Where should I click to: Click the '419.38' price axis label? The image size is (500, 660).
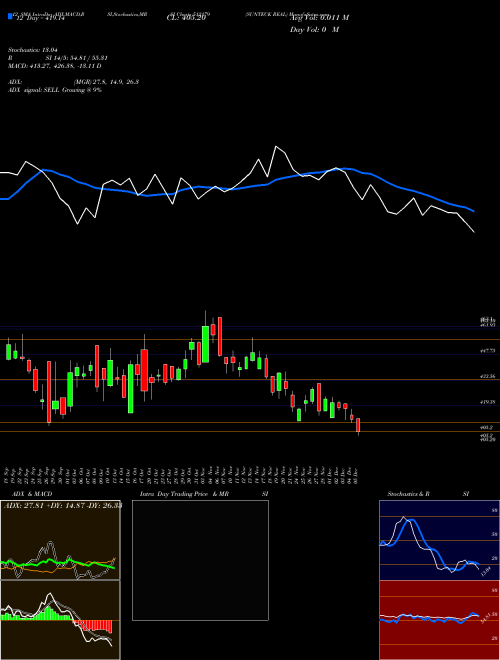[x=489, y=402]
